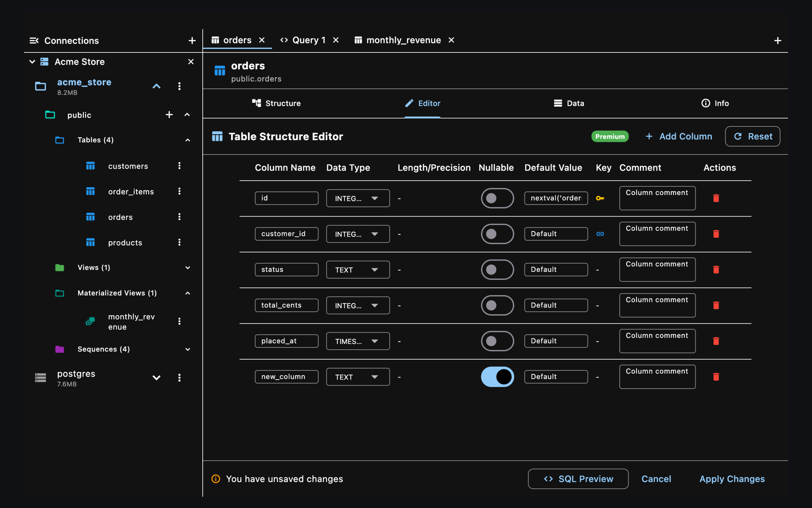Image resolution: width=812 pixels, height=508 pixels.
Task: Open products table options menu
Action: pyautogui.click(x=180, y=242)
